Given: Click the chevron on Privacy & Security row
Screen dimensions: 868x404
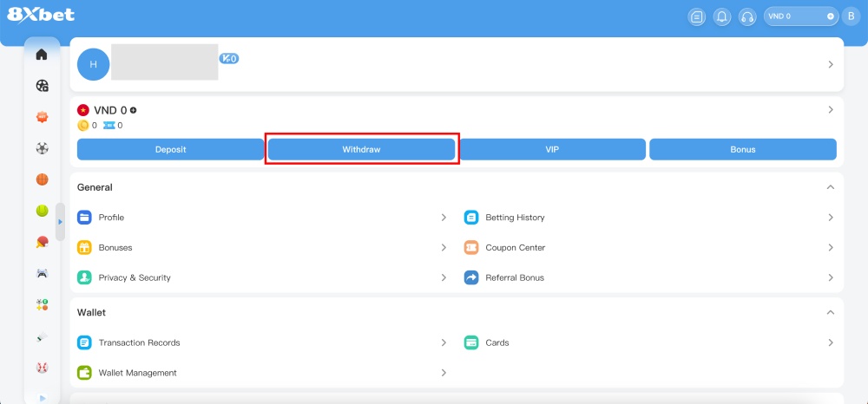Looking at the screenshot, I should click(x=444, y=277).
